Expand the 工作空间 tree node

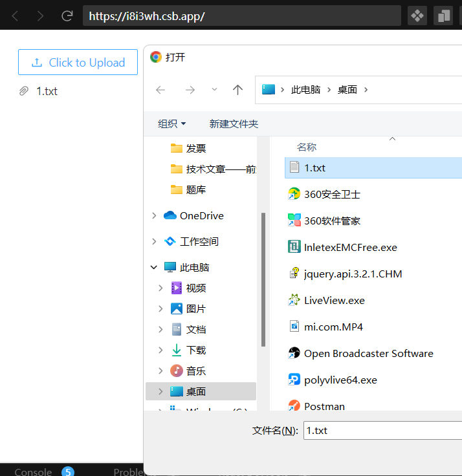(x=154, y=242)
